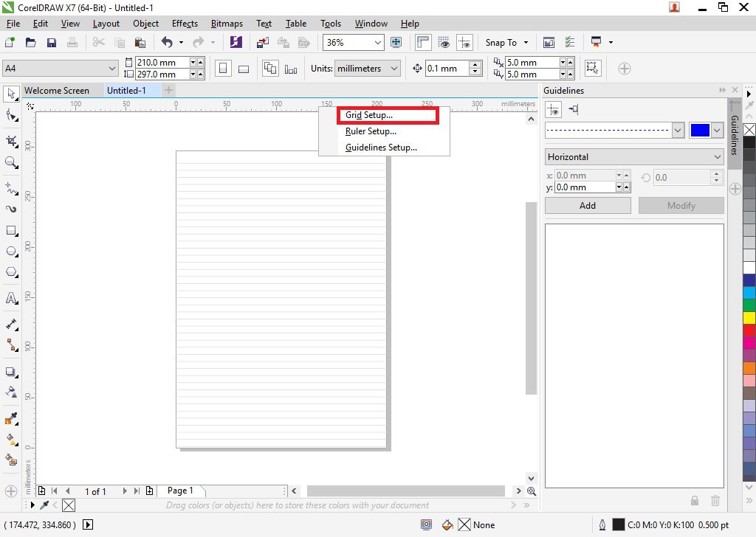Click the blue guideline color swatch
Image resolution: width=756 pixels, height=537 pixels.
tap(700, 130)
